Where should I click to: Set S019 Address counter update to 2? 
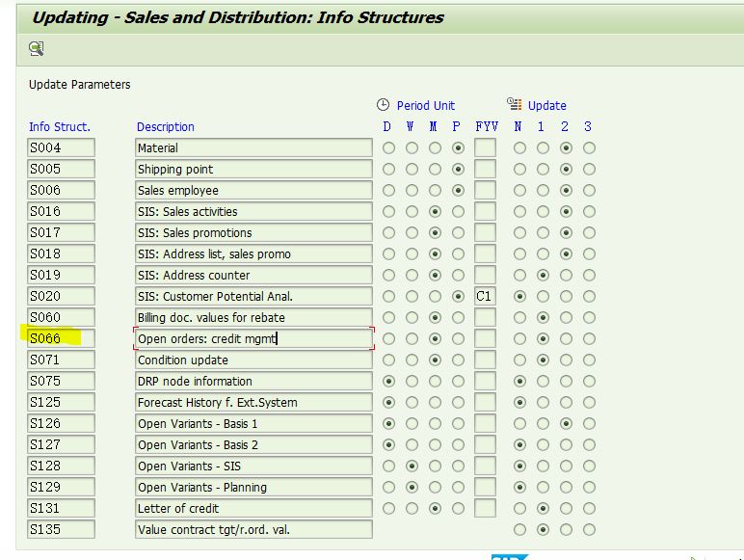[x=566, y=276]
